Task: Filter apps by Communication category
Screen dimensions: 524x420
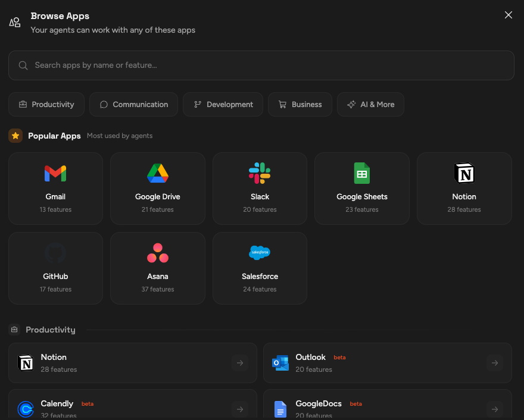Action: point(134,105)
